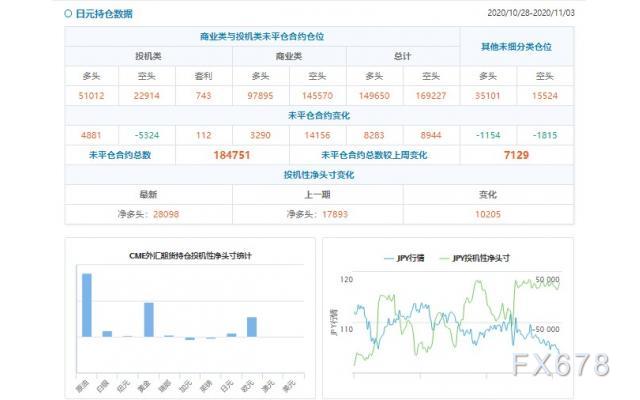Image resolution: width=640 pixels, height=400 pixels.
Task: Click the 未平仓合约变化 section header
Action: [319, 116]
